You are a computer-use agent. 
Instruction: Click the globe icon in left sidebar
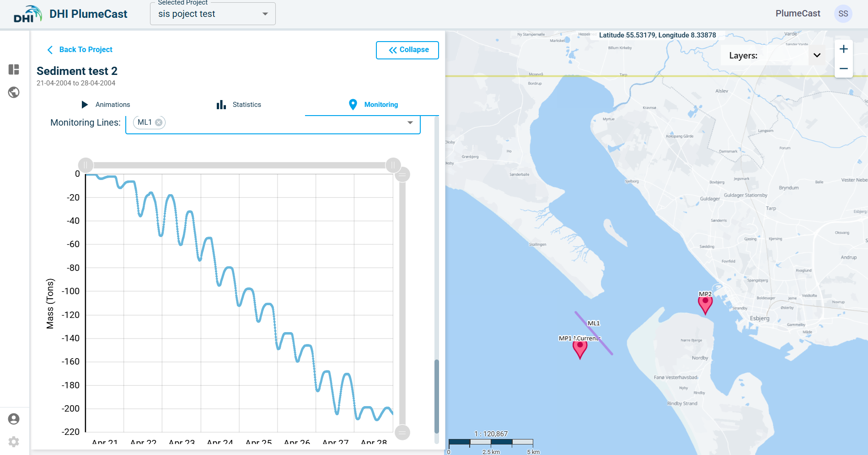(x=14, y=92)
